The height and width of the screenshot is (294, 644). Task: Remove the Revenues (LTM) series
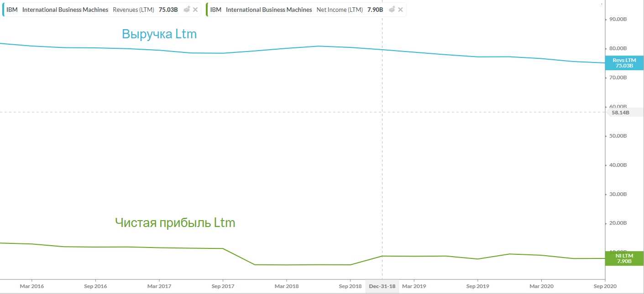[195, 10]
